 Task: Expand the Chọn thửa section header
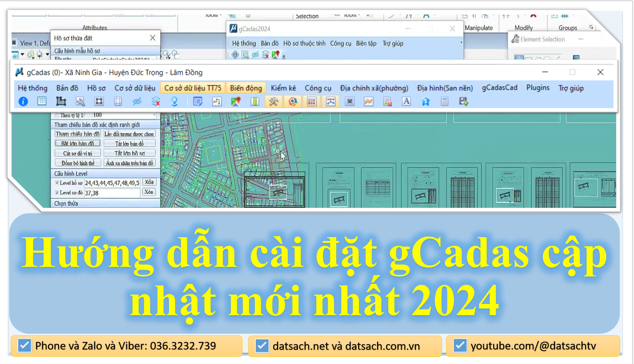click(x=66, y=203)
